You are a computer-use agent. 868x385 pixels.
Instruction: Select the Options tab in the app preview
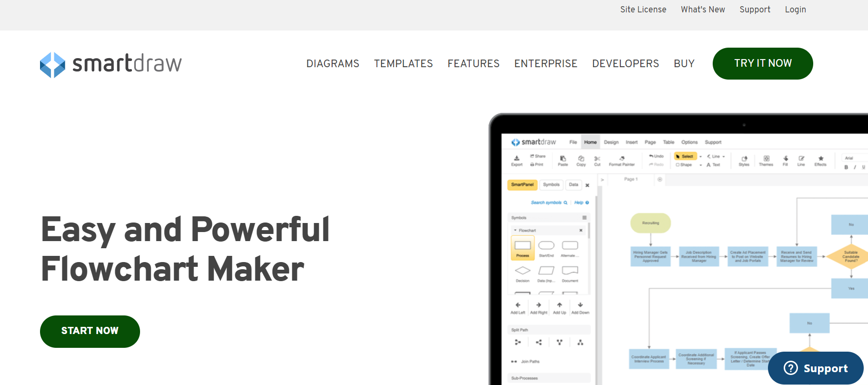coord(689,142)
